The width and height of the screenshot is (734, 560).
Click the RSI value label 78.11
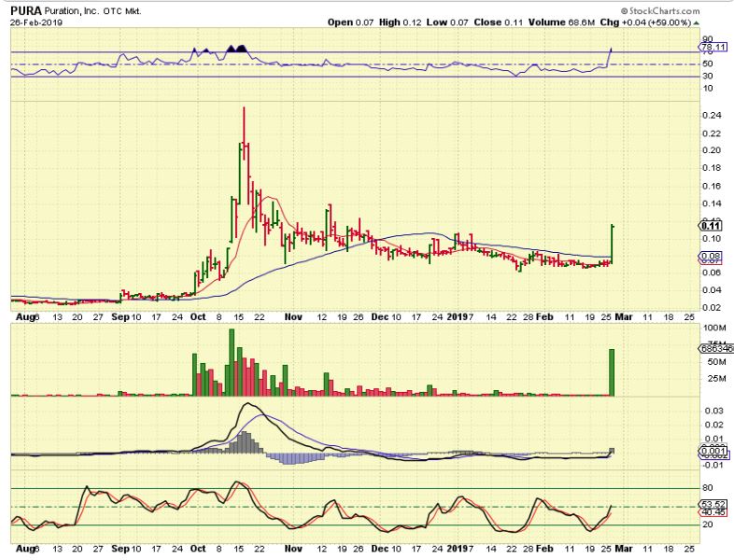[713, 48]
